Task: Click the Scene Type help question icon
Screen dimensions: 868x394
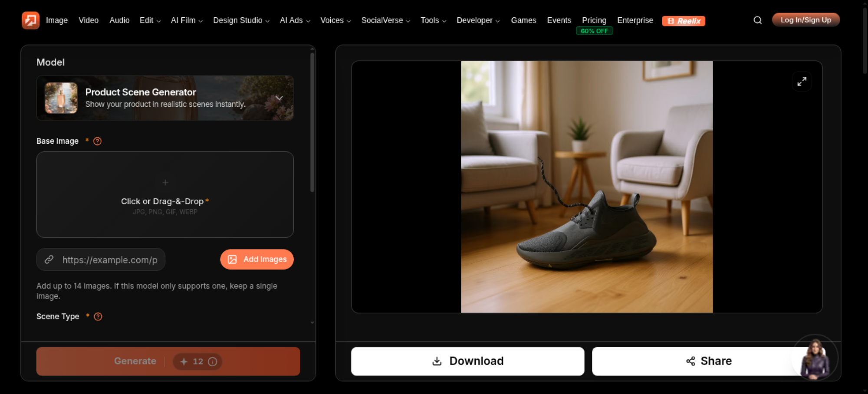Action: pyautogui.click(x=98, y=316)
